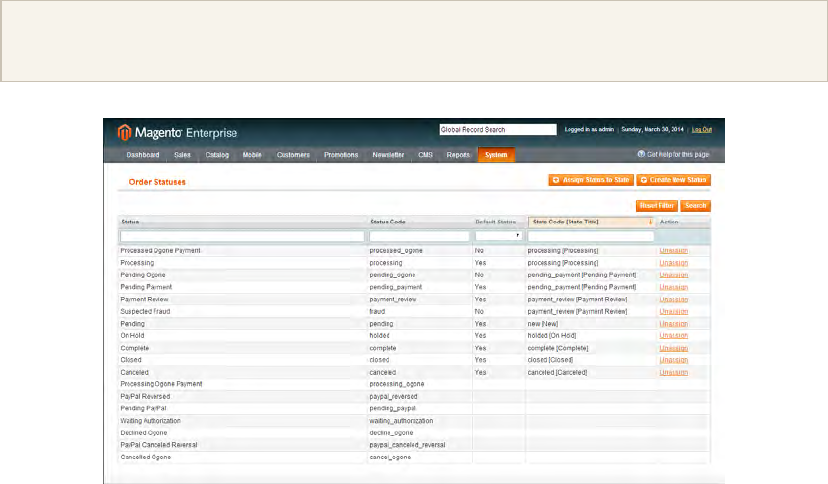Viewport: 828px width, 484px height.
Task: Click the Assign Status to State button
Action: (x=591, y=180)
